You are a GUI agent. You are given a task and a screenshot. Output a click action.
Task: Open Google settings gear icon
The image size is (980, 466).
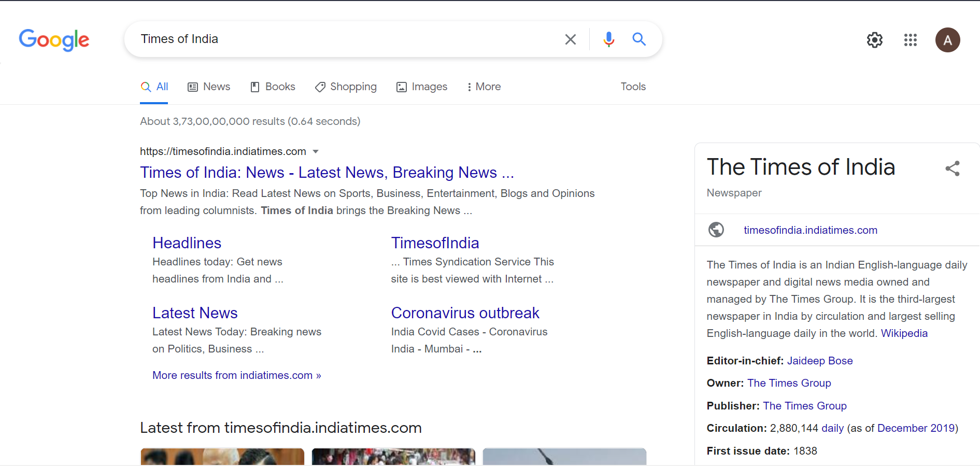click(875, 40)
